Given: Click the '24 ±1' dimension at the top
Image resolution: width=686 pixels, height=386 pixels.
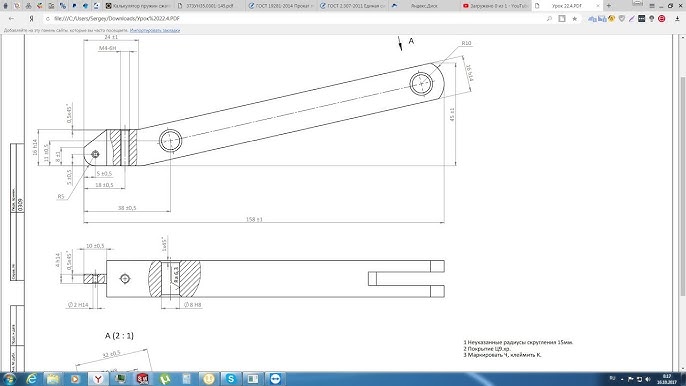Looking at the screenshot, I should 111,37.
